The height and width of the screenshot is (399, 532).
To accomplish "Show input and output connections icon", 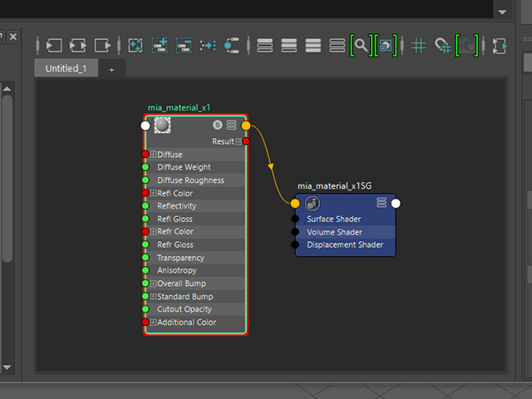I will pos(78,46).
